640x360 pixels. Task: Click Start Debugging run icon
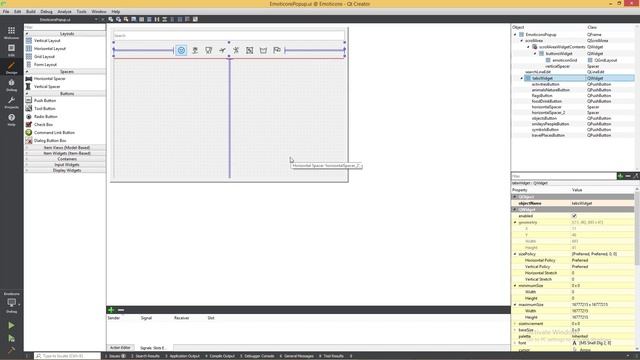click(x=11, y=338)
